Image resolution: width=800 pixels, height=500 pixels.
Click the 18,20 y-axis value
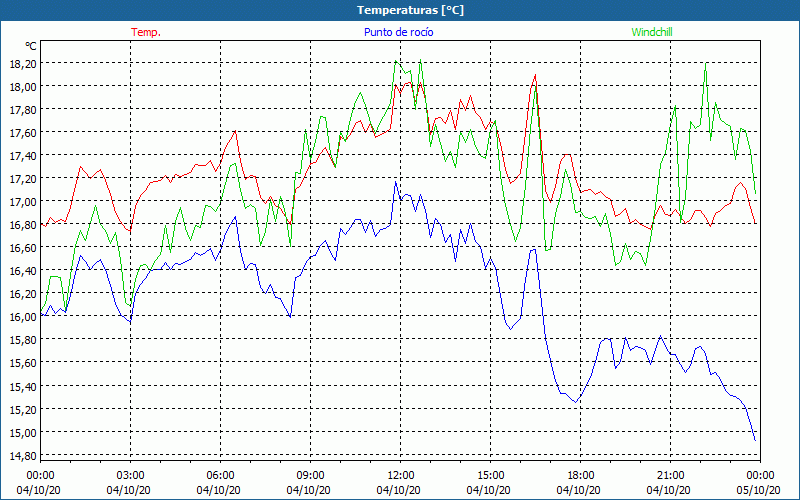[23, 63]
